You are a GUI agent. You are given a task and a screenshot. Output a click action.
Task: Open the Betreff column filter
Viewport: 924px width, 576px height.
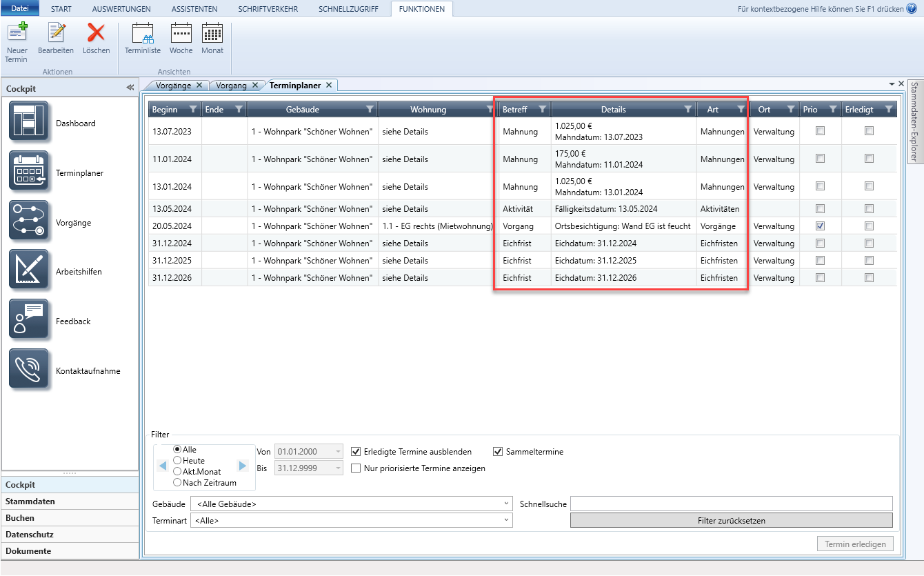tap(542, 109)
